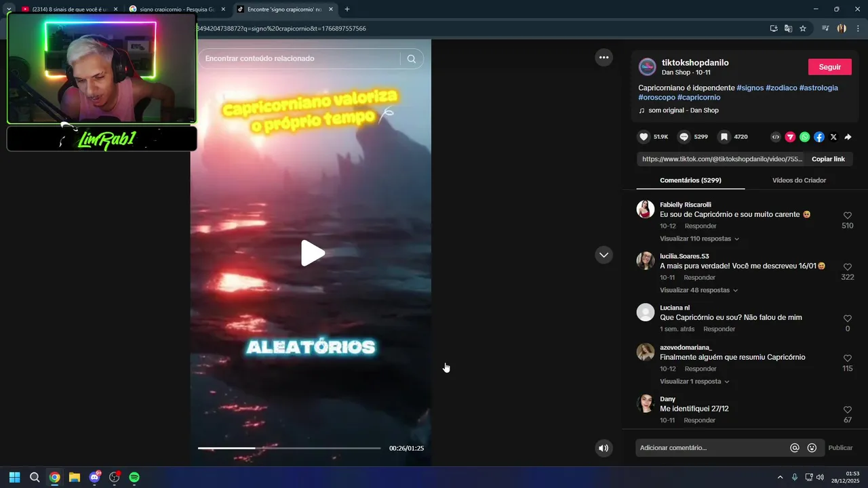This screenshot has width=868, height=488.
Task: Like azevedomariana_'s comment
Action: point(847,358)
